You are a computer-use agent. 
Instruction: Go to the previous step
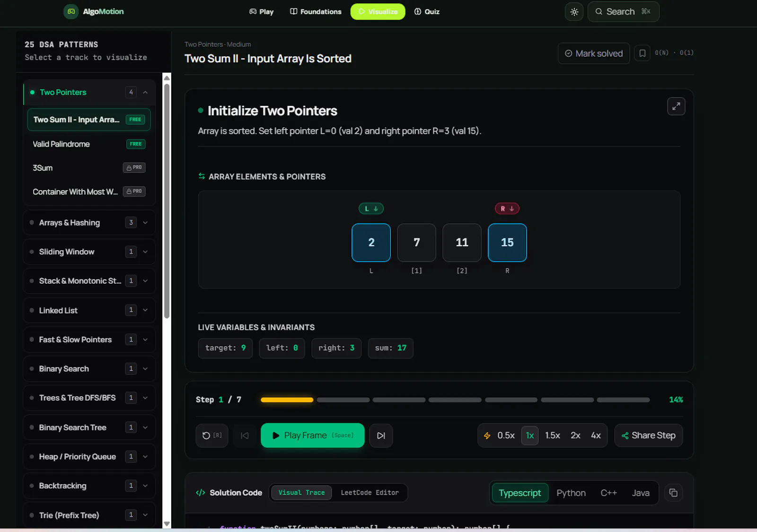(x=245, y=435)
